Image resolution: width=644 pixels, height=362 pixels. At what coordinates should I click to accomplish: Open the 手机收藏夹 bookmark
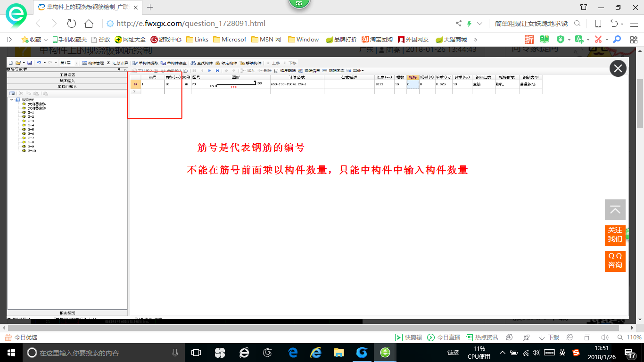[69, 40]
